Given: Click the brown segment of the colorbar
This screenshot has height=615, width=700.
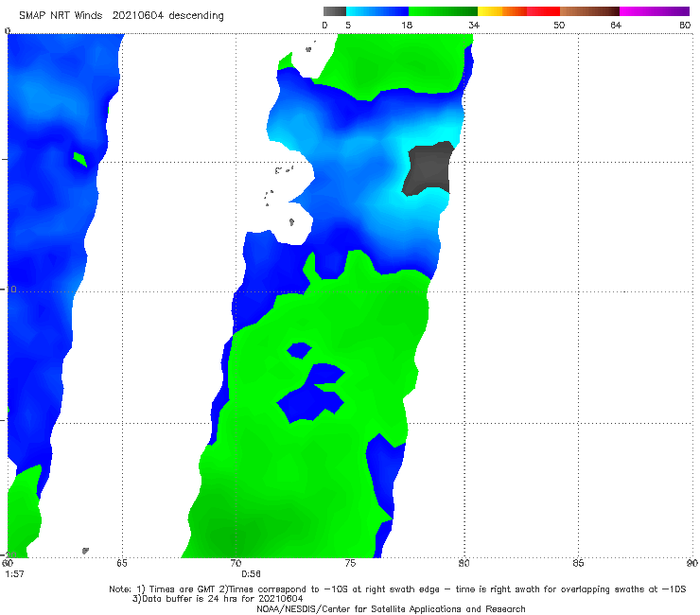Looking at the screenshot, I should tap(589, 11).
